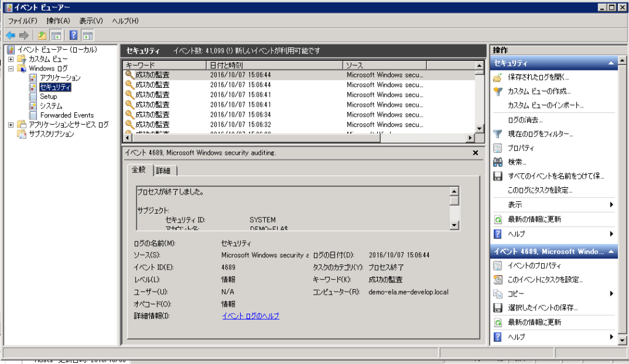This screenshot has width=629, height=364.
Task: Open the イベント ログのヘルプ link
Action: tap(251, 316)
